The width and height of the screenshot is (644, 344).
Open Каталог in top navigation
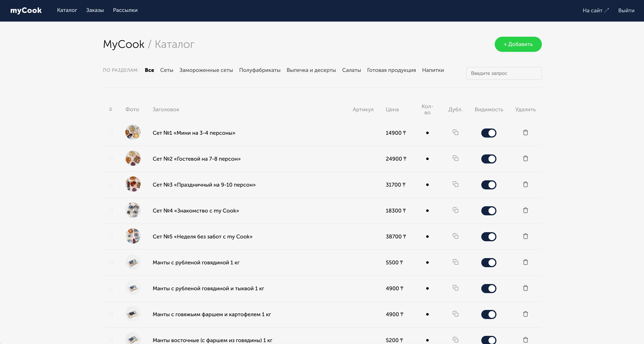point(67,10)
